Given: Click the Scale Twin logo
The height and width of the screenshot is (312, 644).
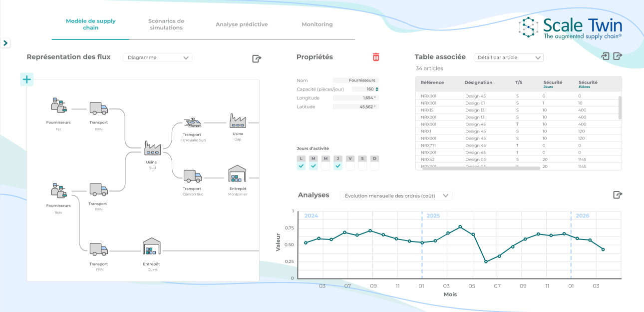Looking at the screenshot, I should click(x=571, y=26).
